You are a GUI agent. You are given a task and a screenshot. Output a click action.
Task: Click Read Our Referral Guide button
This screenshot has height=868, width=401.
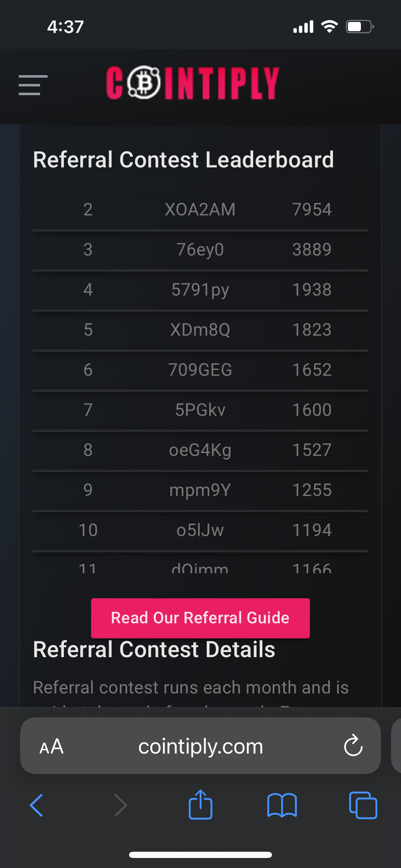[200, 618]
